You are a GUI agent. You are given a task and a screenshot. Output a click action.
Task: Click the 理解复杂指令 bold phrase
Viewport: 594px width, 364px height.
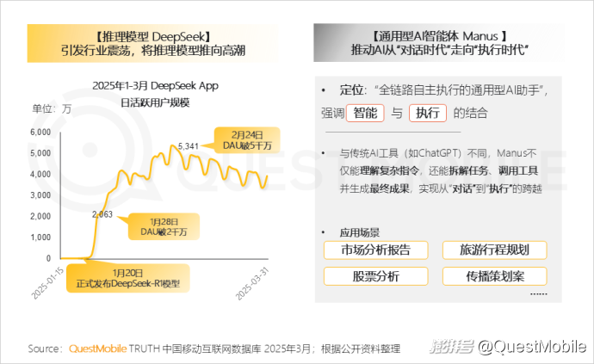pos(389,171)
